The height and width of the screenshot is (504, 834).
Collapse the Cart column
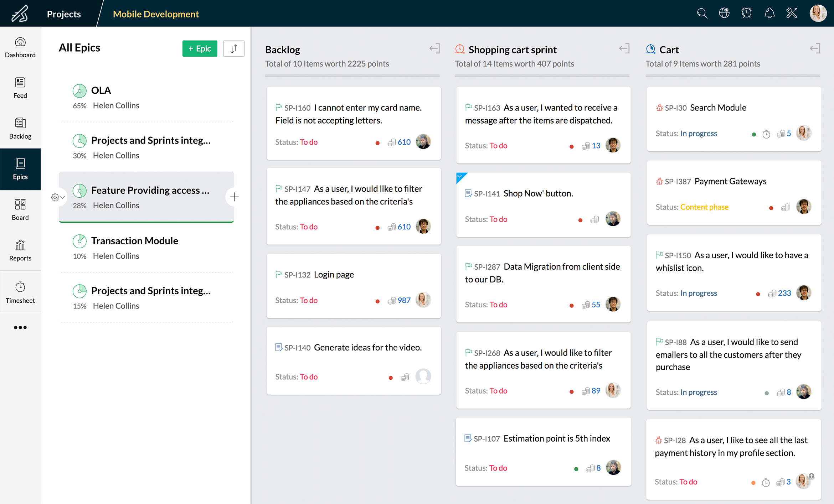point(815,48)
